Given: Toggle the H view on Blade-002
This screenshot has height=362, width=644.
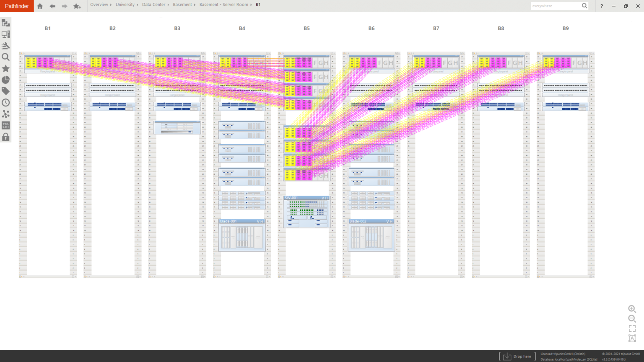Looking at the screenshot, I should pyautogui.click(x=391, y=221).
